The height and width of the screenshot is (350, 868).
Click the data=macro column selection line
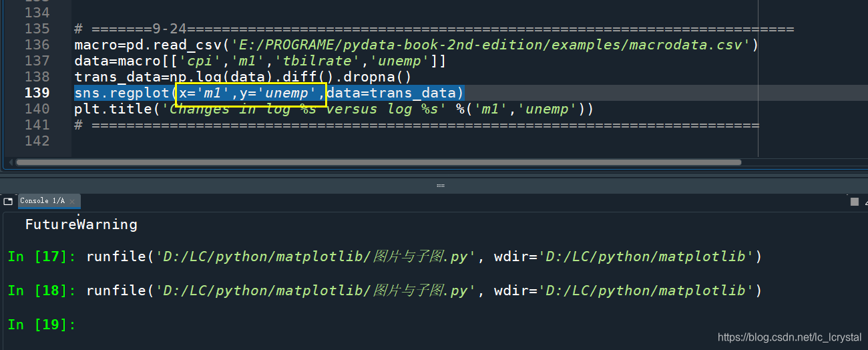pos(260,61)
